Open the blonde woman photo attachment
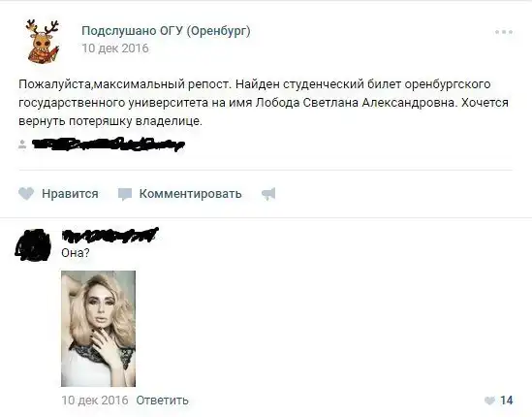Viewport: 532px width, 417px height. (99, 329)
